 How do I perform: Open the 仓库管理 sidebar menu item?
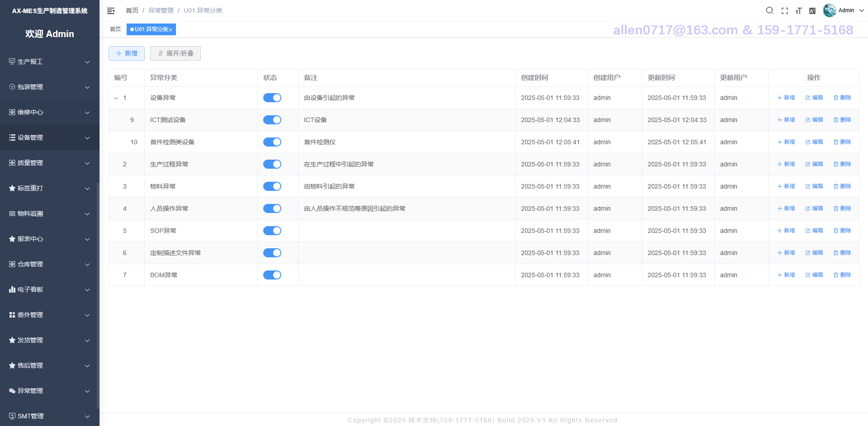pos(50,264)
